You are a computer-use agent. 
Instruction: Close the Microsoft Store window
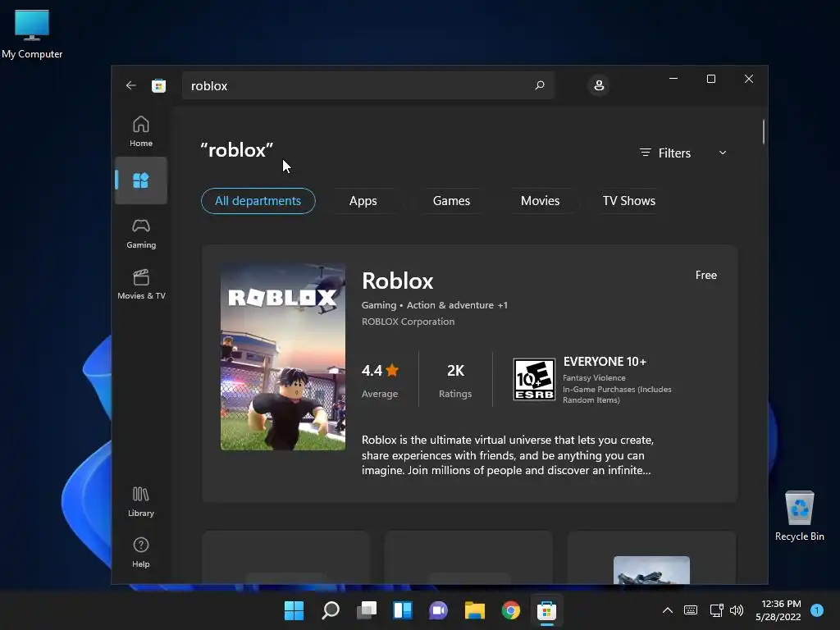click(748, 79)
